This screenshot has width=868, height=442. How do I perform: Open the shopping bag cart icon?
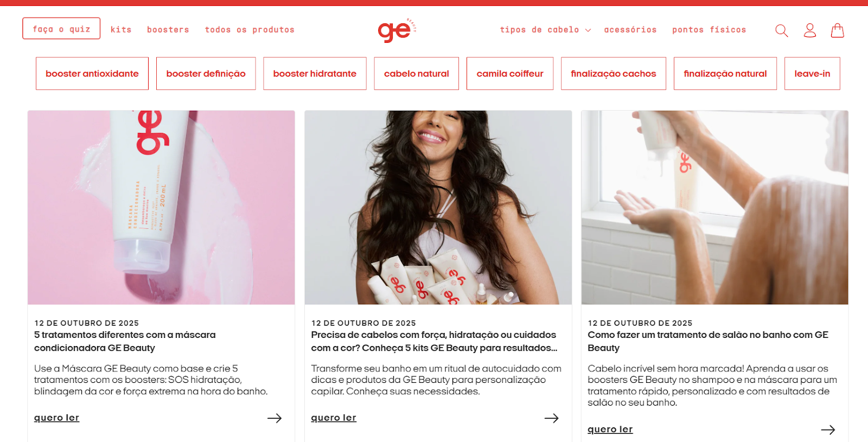tap(838, 30)
